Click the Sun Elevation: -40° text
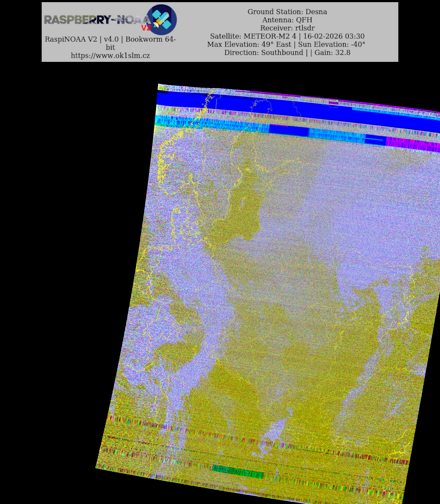 [332, 44]
